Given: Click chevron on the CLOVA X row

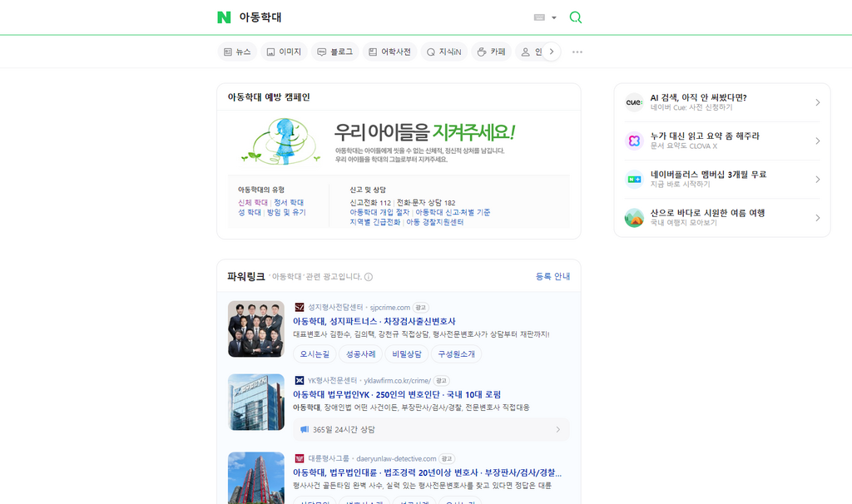Looking at the screenshot, I should click(x=817, y=141).
